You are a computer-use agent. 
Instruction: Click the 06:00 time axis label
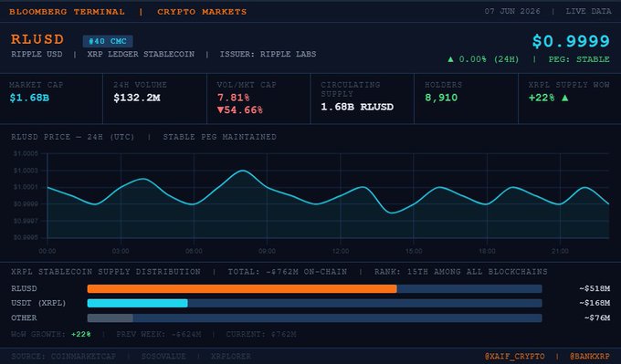coord(194,251)
